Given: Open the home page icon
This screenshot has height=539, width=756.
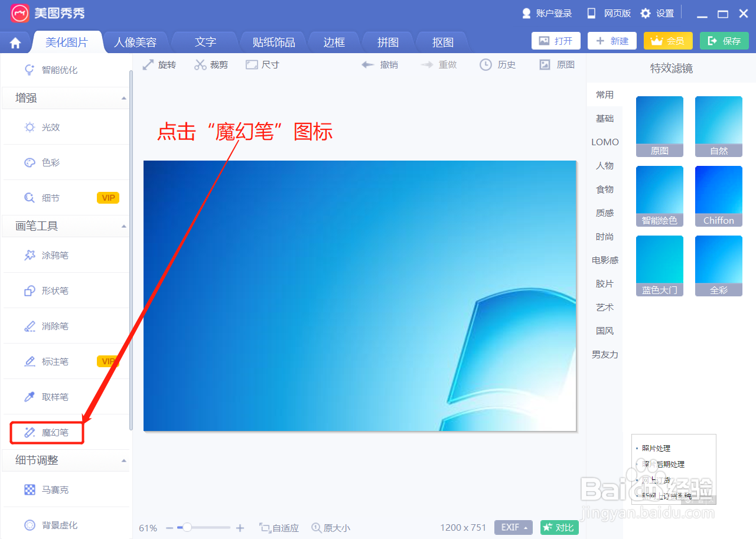Looking at the screenshot, I should coord(15,43).
